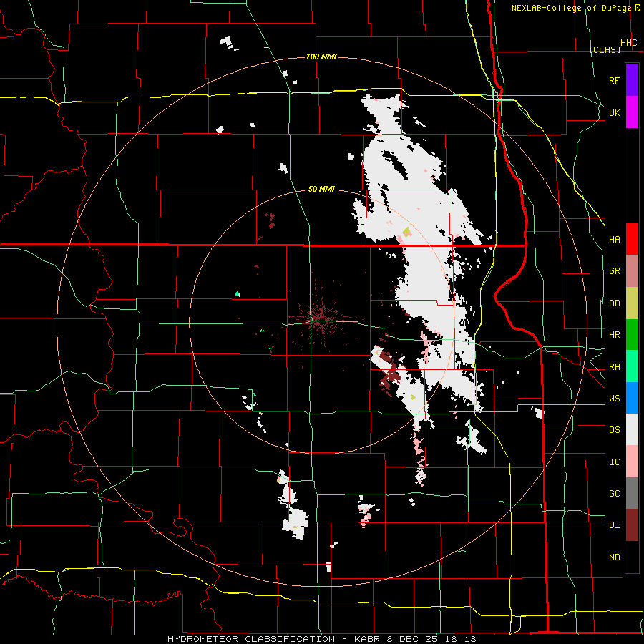This screenshot has width=644, height=644.
Task: Click the WS legend label
Action: point(614,399)
